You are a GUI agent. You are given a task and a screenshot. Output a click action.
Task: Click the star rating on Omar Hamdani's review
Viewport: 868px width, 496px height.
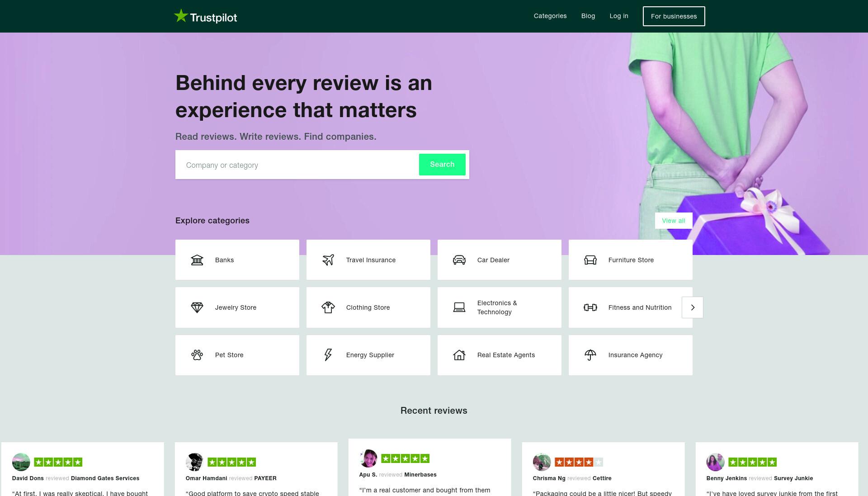232,462
